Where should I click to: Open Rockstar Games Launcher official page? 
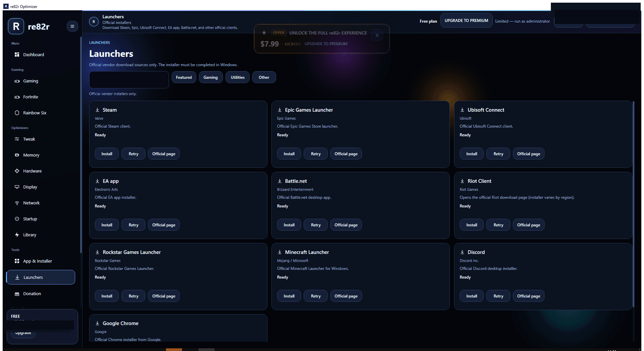point(164,296)
